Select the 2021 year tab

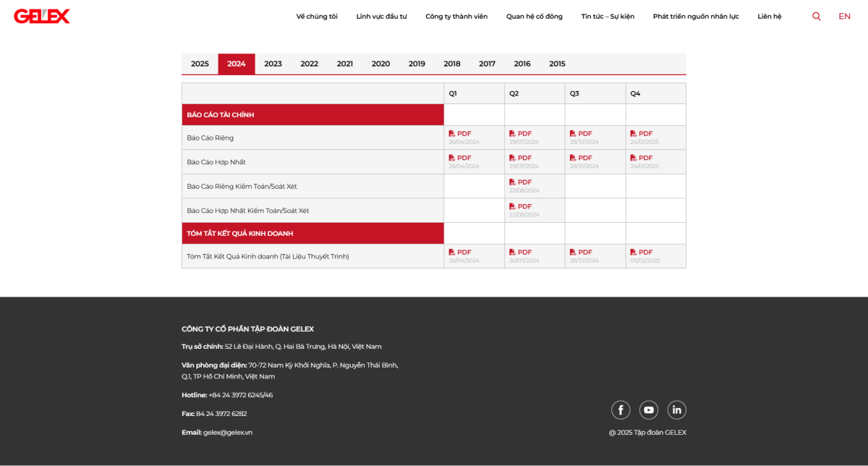[x=345, y=64]
